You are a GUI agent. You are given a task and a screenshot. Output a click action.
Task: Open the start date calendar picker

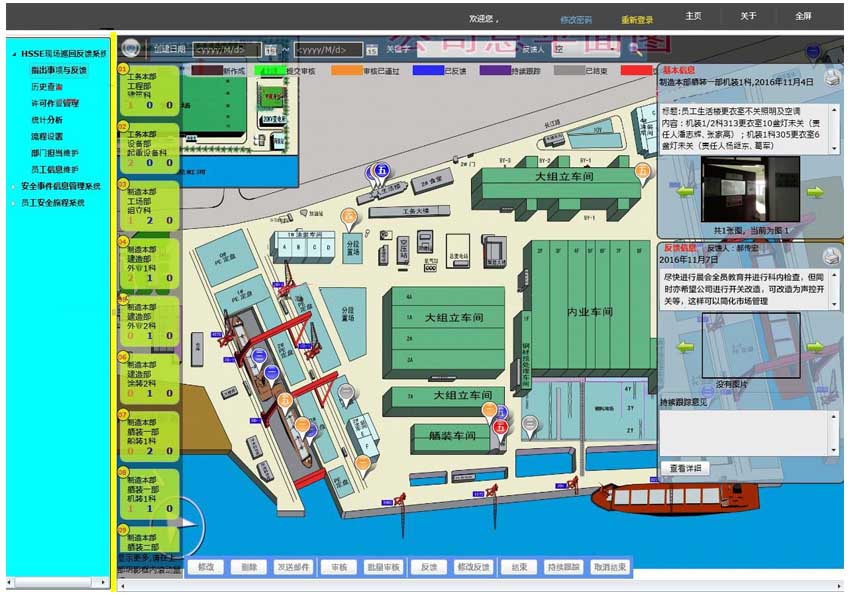coord(270,49)
